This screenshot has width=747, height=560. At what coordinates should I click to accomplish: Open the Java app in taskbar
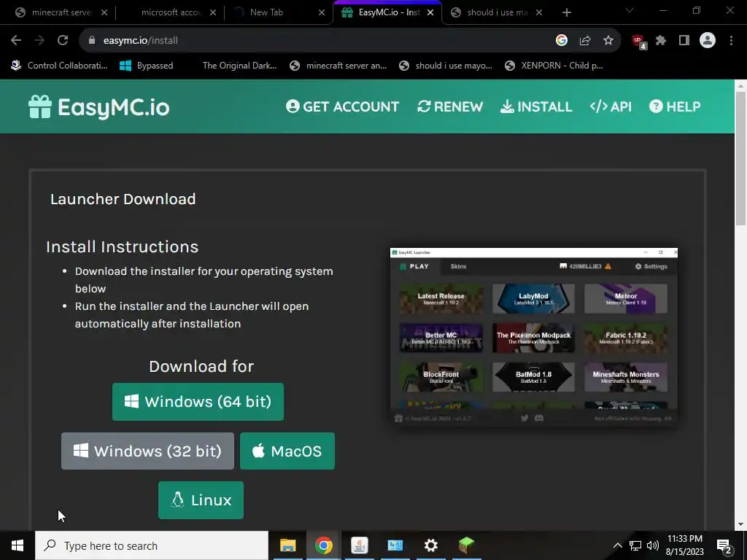tap(359, 545)
